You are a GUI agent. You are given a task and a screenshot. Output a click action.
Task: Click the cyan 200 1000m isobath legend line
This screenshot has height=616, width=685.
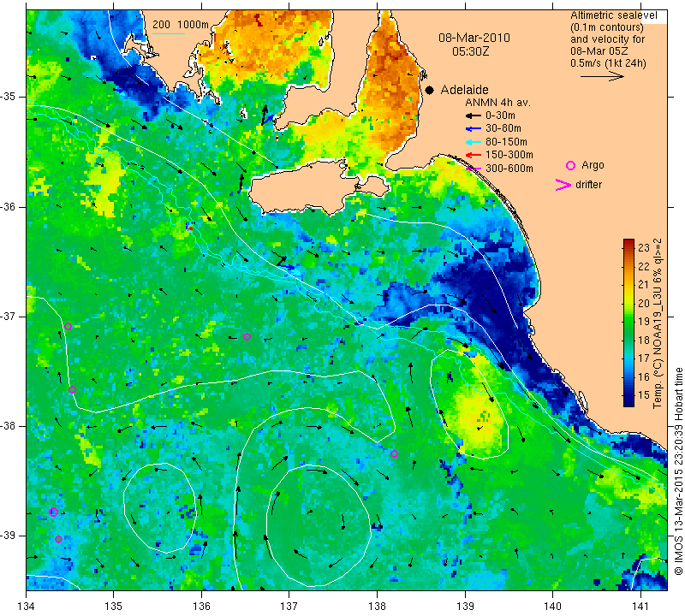tap(169, 33)
